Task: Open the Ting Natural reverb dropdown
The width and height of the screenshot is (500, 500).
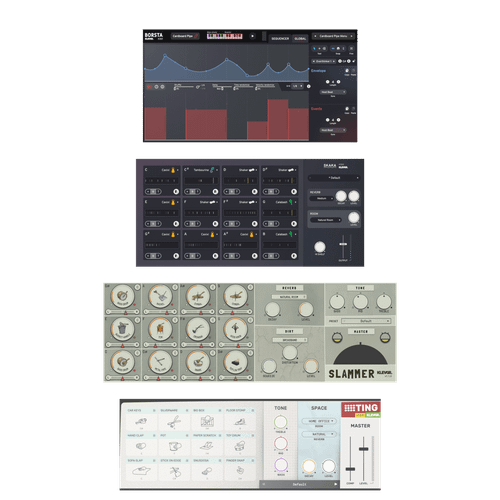Action: coord(319,434)
